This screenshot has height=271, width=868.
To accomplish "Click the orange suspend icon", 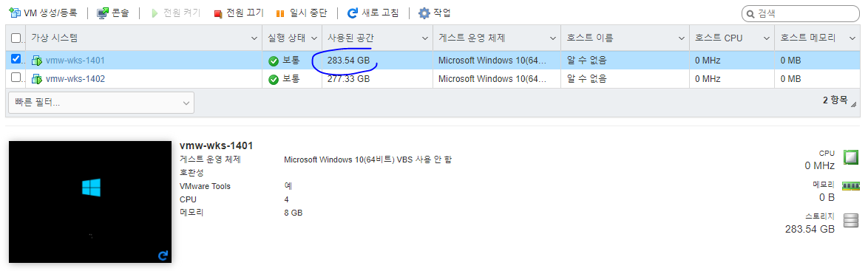I will pos(281,13).
